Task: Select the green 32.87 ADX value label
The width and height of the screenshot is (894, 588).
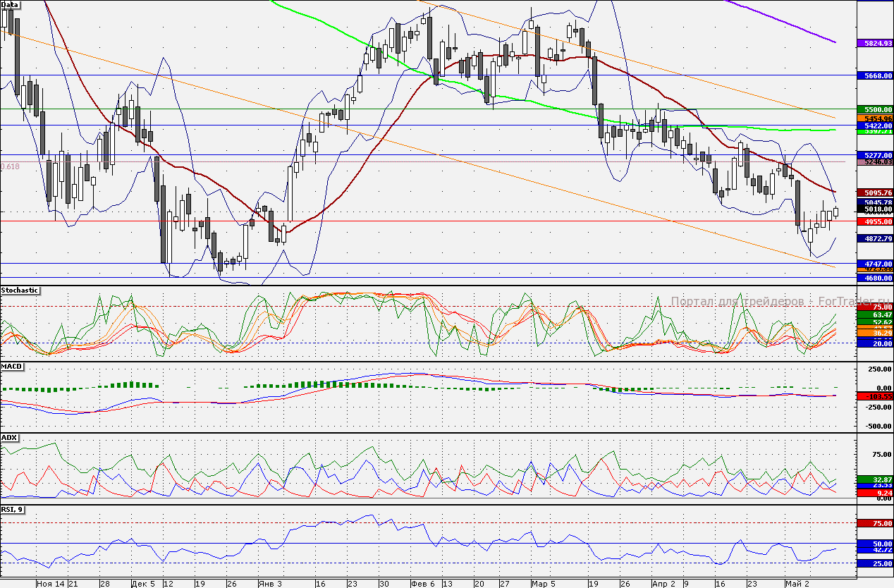Action: pyautogui.click(x=874, y=479)
